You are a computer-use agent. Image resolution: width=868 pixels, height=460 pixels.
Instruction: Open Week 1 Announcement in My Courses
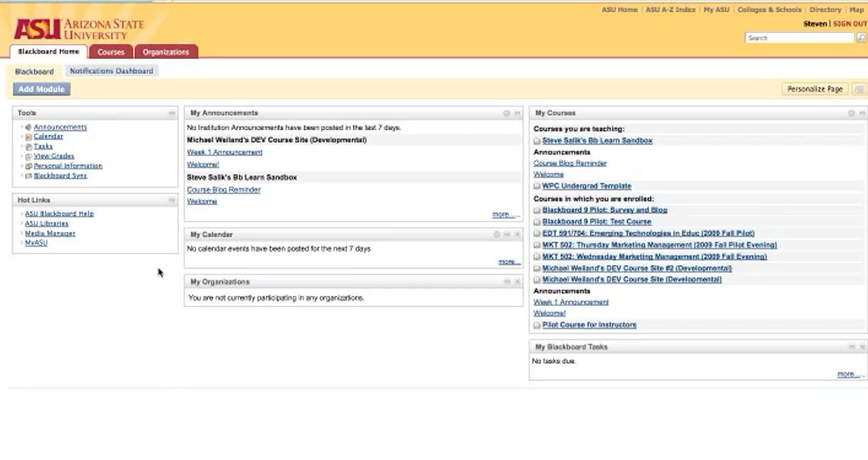click(571, 302)
